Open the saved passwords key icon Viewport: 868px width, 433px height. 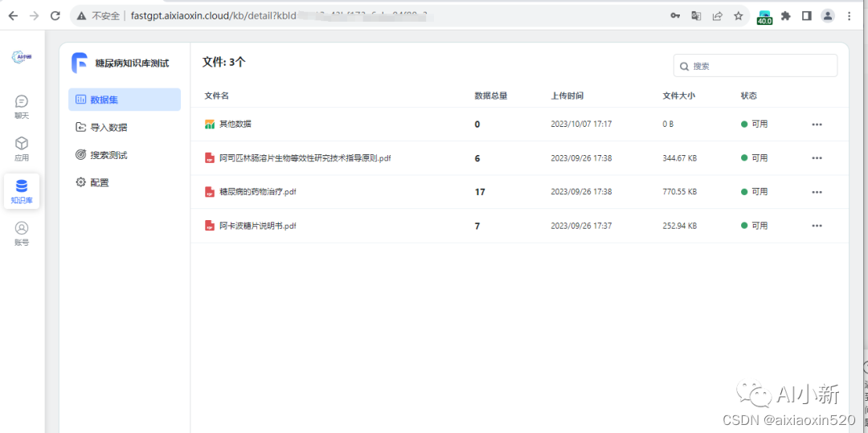[675, 16]
